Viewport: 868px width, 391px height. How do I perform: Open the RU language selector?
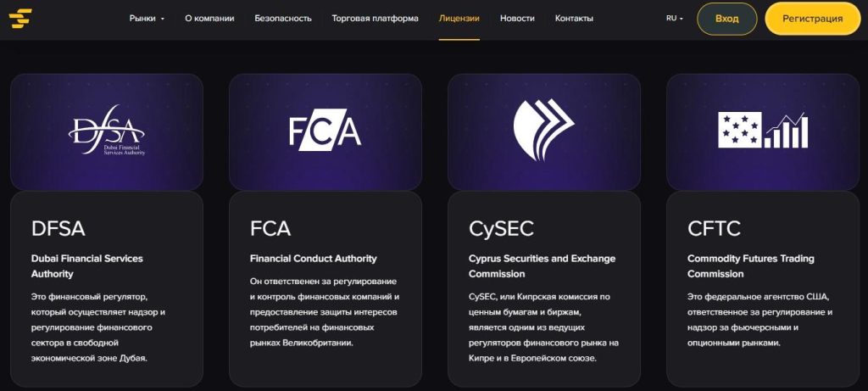pyautogui.click(x=675, y=19)
